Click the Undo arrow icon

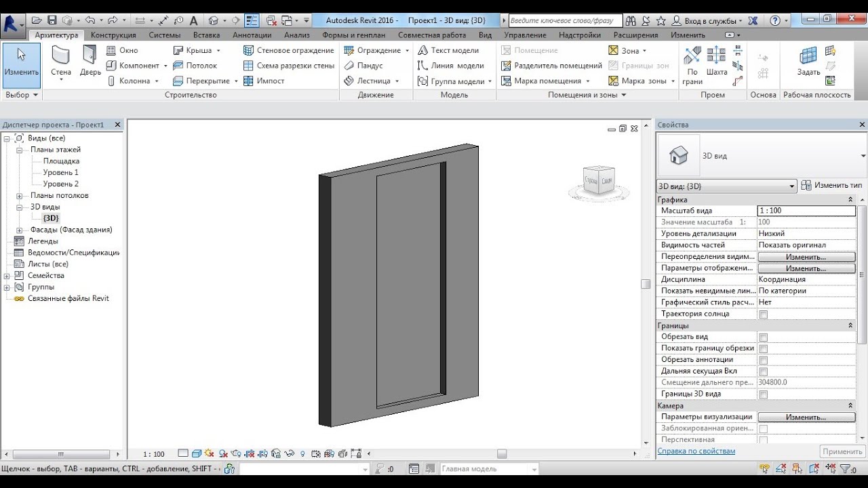click(x=90, y=20)
